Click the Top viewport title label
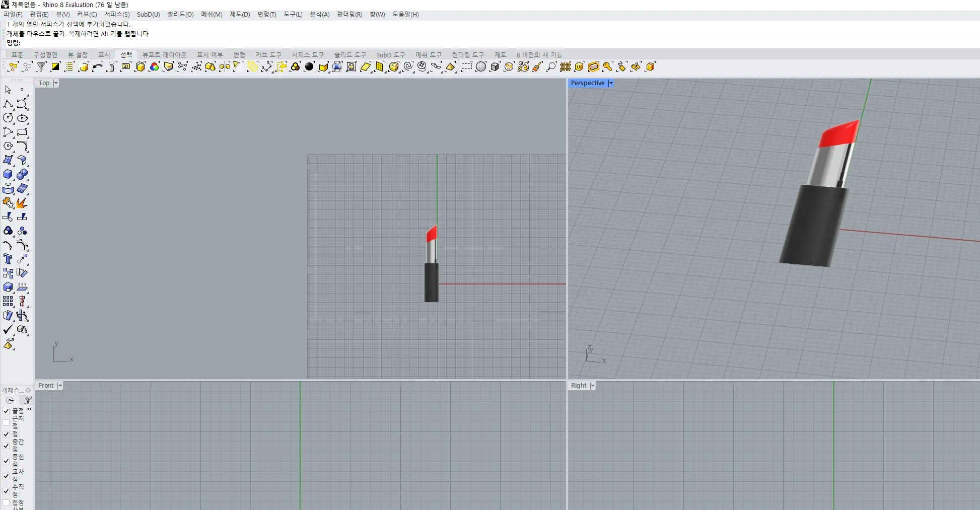 pyautogui.click(x=44, y=83)
